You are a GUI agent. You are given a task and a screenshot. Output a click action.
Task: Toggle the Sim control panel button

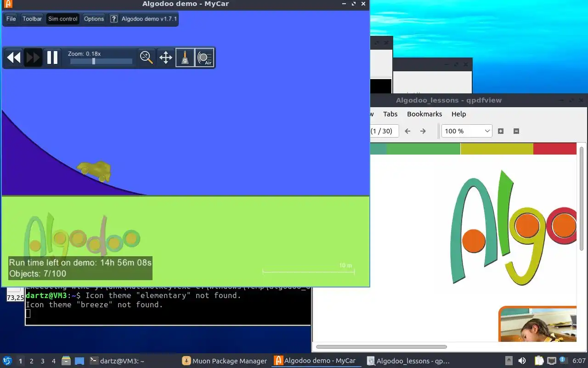click(63, 19)
